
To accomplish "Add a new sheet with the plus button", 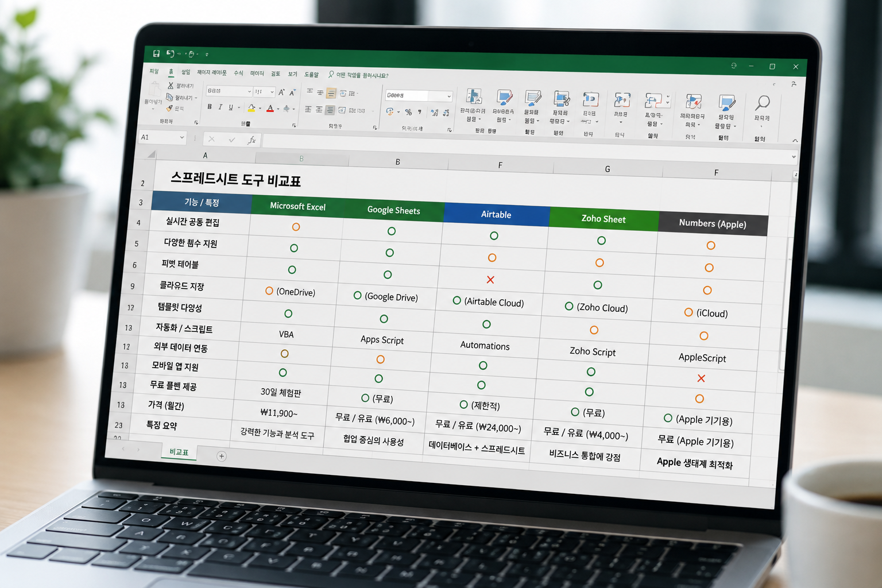I will (222, 456).
